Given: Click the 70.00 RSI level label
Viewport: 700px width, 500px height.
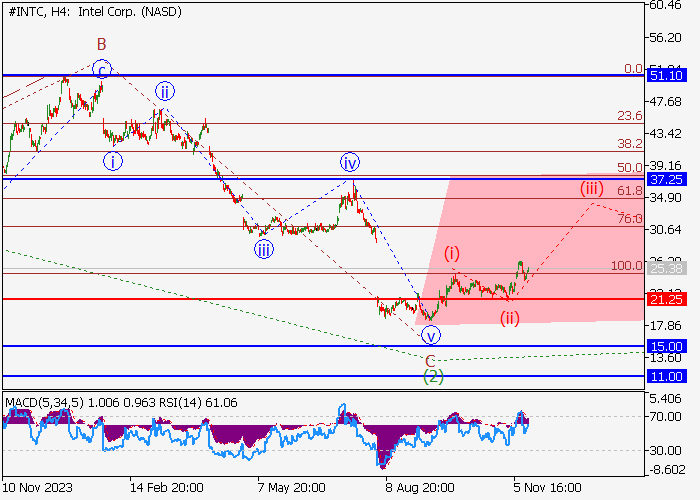Looking at the screenshot, I should point(665,417).
